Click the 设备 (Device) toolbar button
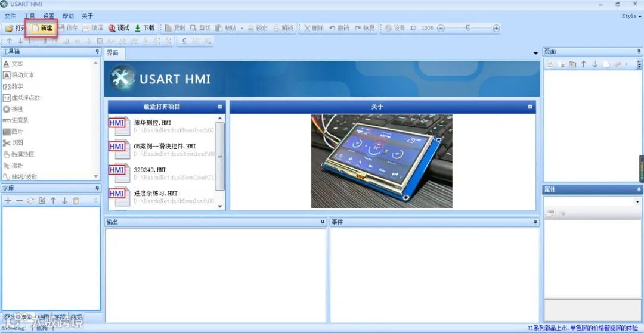This screenshot has width=644, height=333. coord(395,29)
